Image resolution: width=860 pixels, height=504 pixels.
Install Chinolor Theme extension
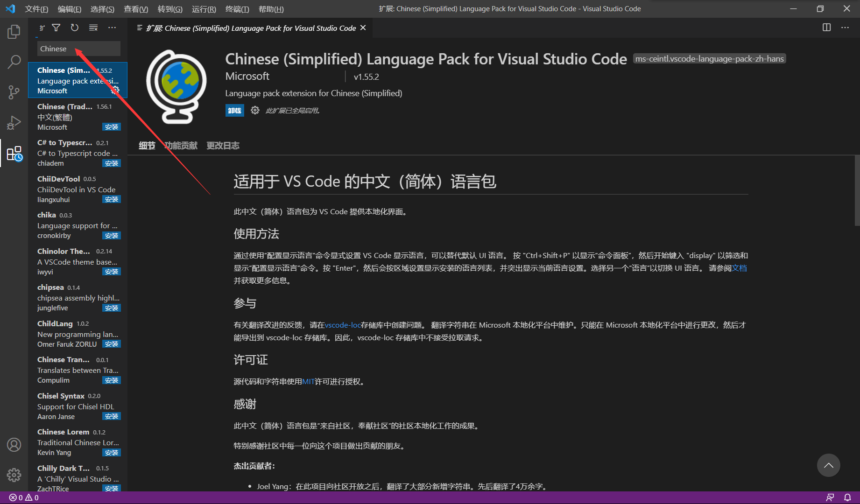pos(112,272)
